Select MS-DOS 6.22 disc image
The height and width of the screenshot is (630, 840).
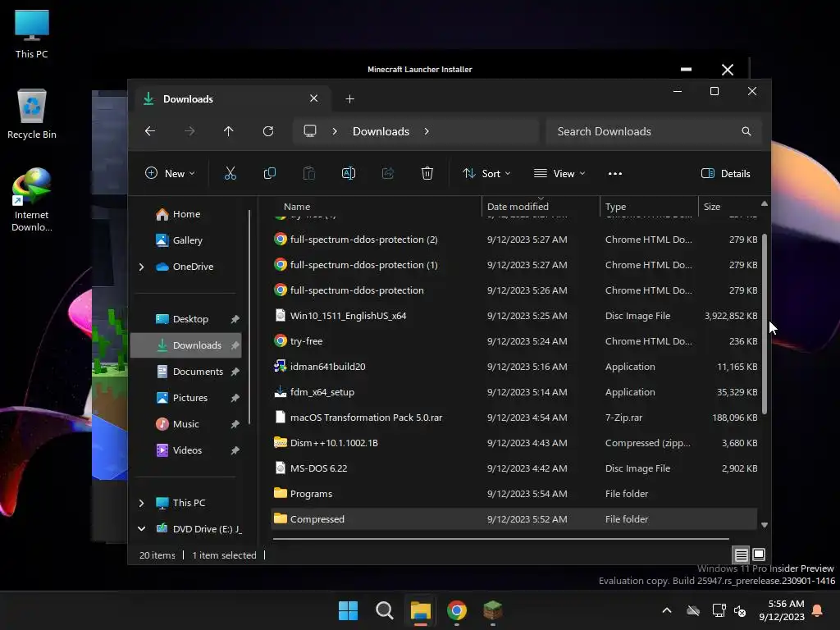514,468
